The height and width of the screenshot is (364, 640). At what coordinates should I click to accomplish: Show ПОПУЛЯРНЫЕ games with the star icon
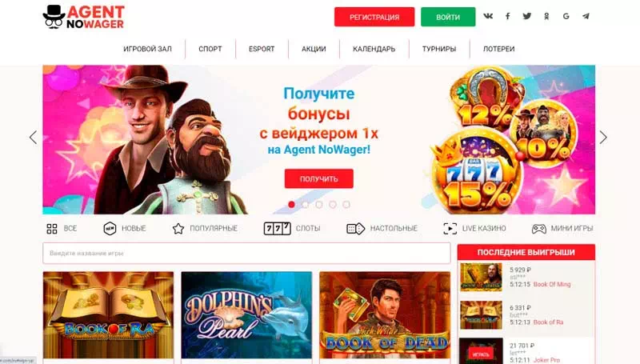[178, 229]
